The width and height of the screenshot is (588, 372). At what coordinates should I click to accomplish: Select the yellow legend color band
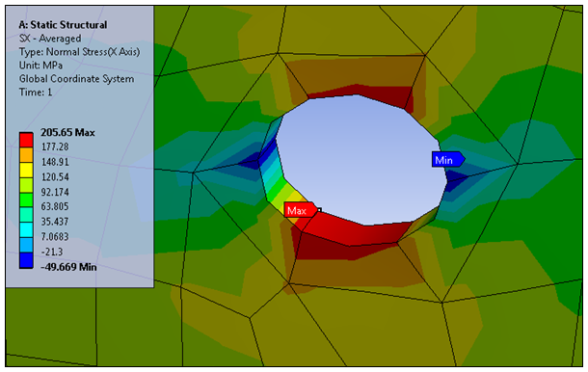(x=26, y=170)
